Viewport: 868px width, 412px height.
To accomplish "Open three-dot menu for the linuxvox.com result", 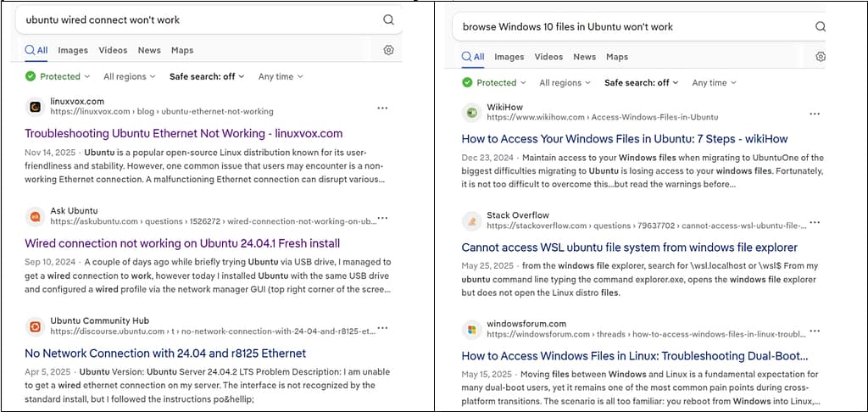I will pyautogui.click(x=382, y=108).
